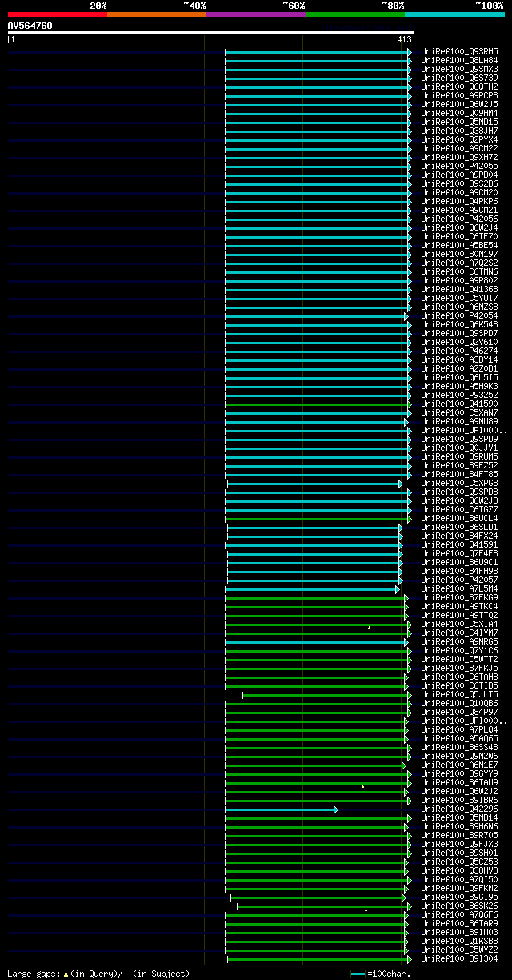Select the UniRef100_B9RUM5 label

tap(459, 456)
